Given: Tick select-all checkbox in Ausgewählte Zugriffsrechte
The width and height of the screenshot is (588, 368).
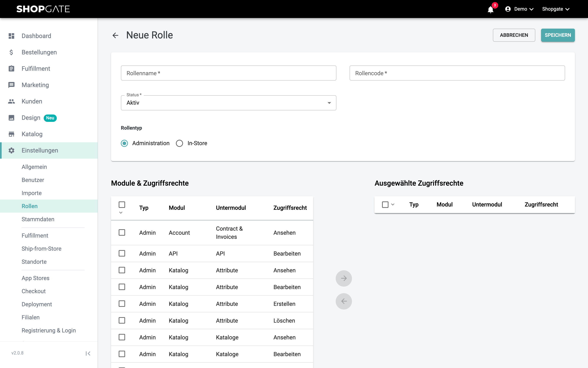Looking at the screenshot, I should pos(385,204).
